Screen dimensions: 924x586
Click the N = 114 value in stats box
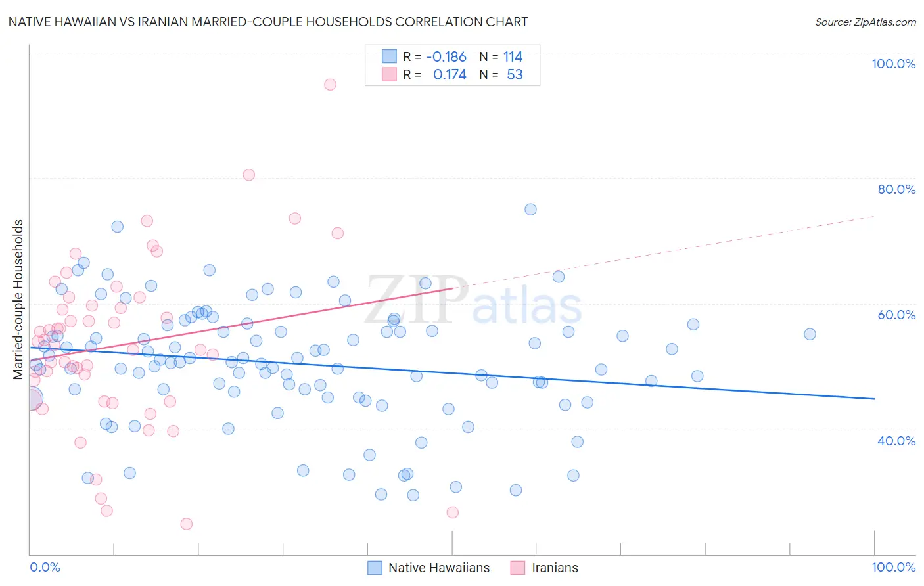[x=501, y=56]
